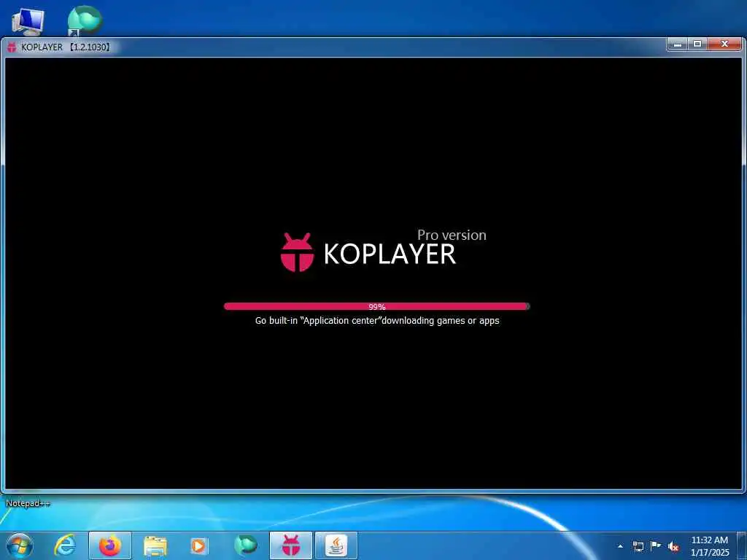
Task: Click the green swirl app in taskbar
Action: click(245, 545)
